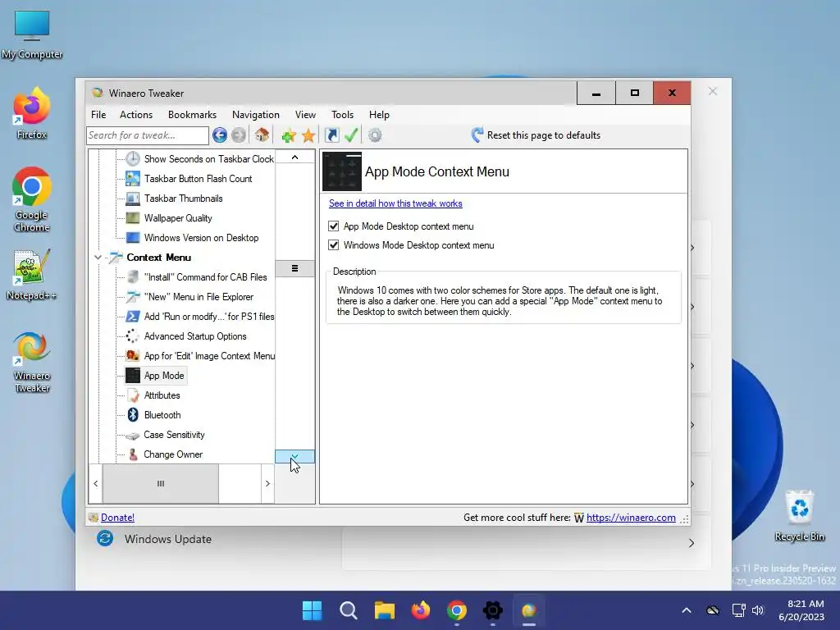Screen dimensions: 840x630
Task: Click the Search for a tweak field
Action: pos(148,135)
